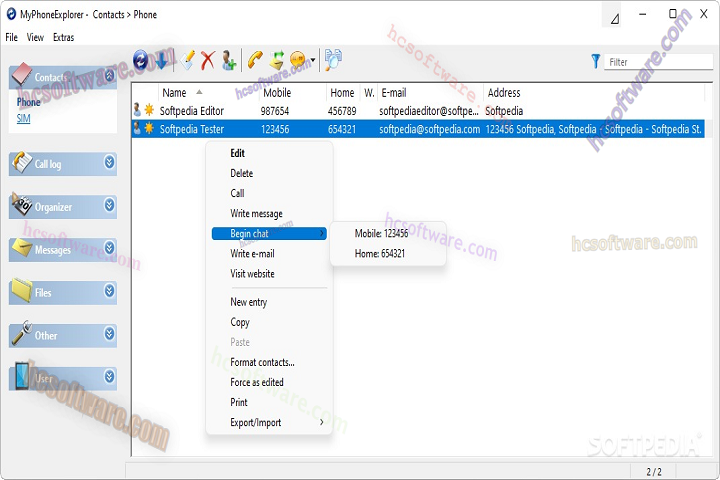Screen dimensions: 720x480
Task: Click the Softpedia Tester contact name
Action: 192,130
